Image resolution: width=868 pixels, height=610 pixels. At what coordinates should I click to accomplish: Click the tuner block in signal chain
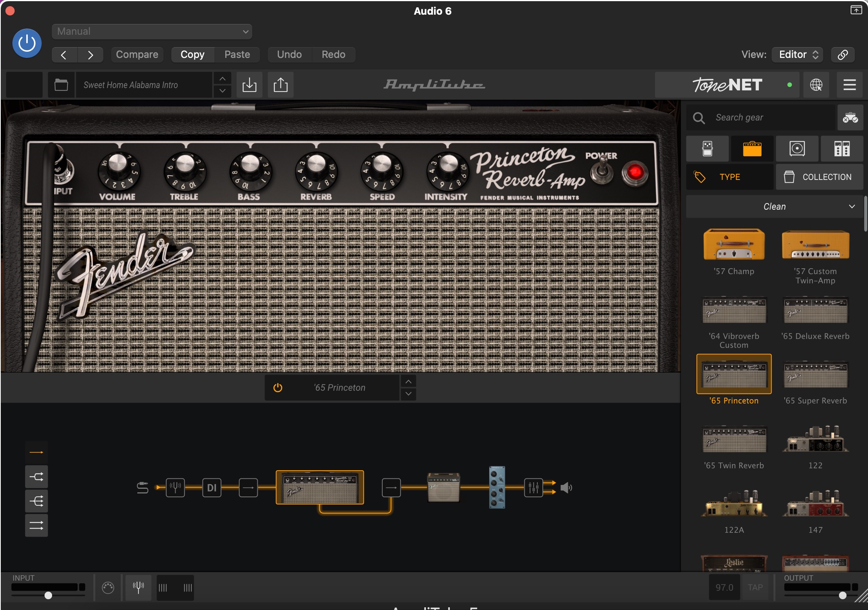click(x=175, y=488)
